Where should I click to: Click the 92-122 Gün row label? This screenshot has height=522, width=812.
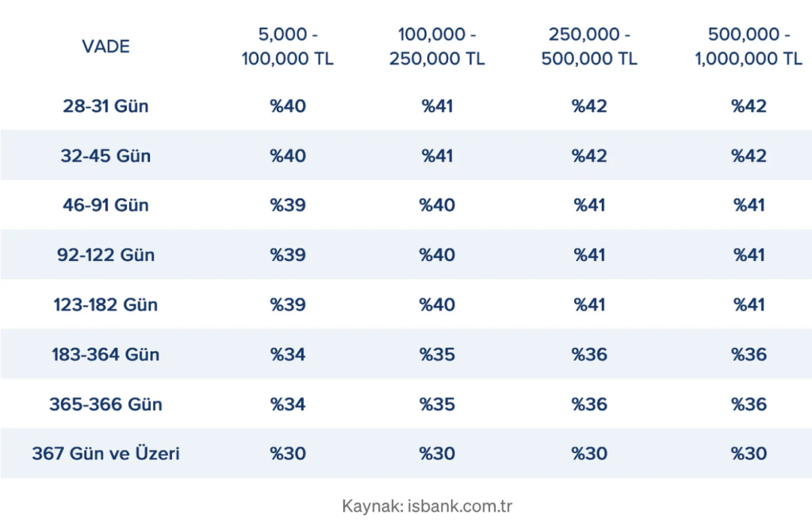(105, 255)
